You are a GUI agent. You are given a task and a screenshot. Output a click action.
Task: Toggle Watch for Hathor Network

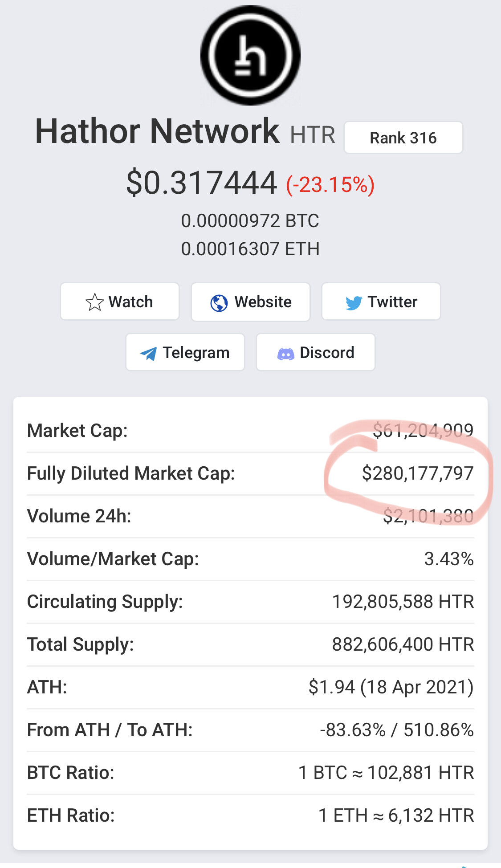tap(120, 302)
